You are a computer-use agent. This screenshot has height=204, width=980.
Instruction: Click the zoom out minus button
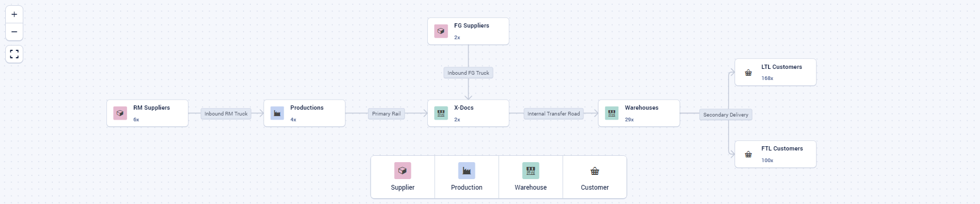14,32
